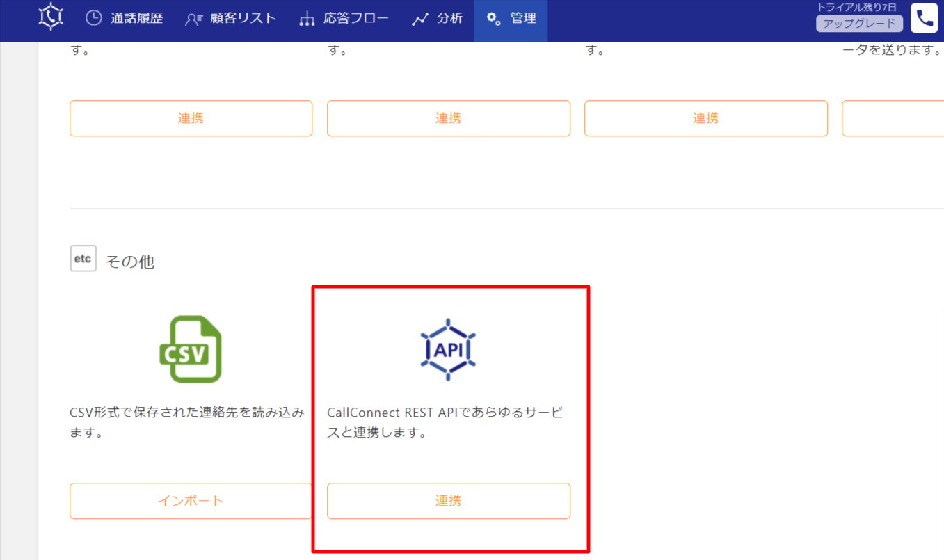Click the その他 section heading
Screen dimensions: 944x560
click(x=129, y=262)
